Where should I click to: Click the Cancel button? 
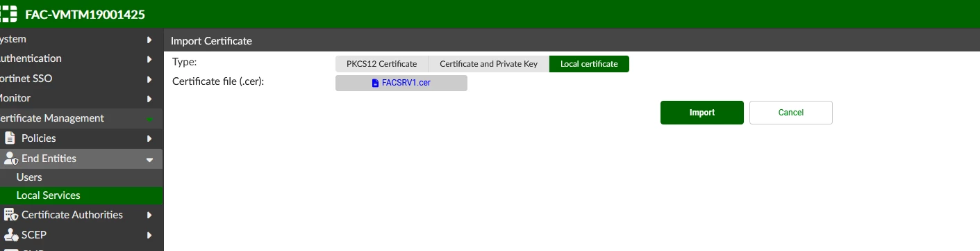click(x=791, y=113)
